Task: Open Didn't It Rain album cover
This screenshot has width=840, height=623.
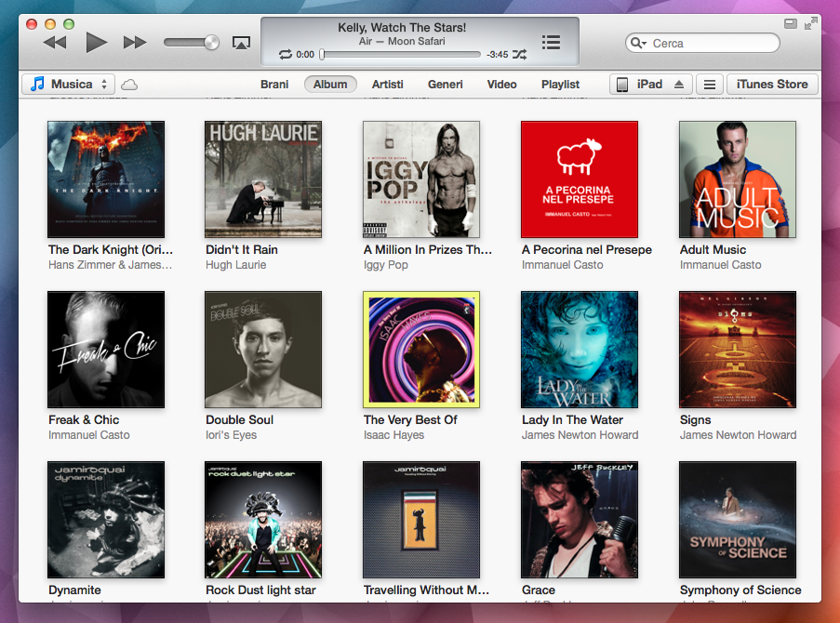Action: point(263,179)
